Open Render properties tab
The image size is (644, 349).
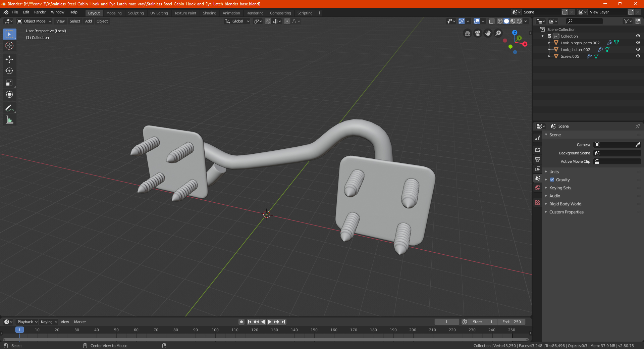[538, 150]
